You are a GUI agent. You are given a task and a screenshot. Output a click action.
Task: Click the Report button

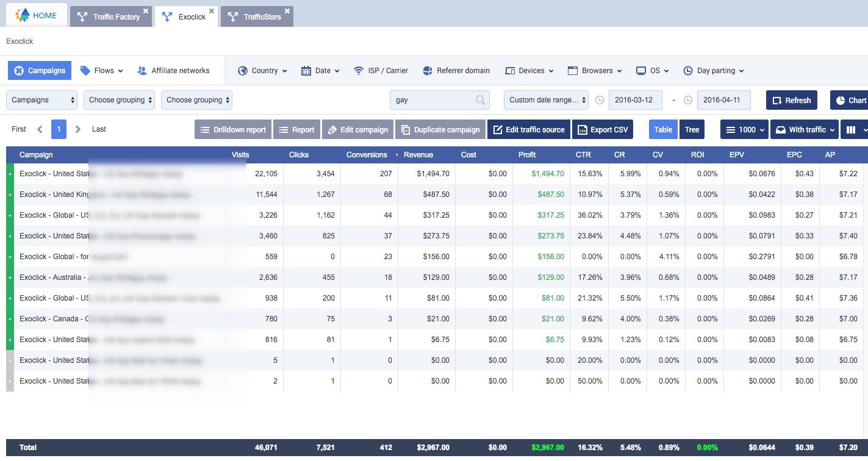(296, 129)
